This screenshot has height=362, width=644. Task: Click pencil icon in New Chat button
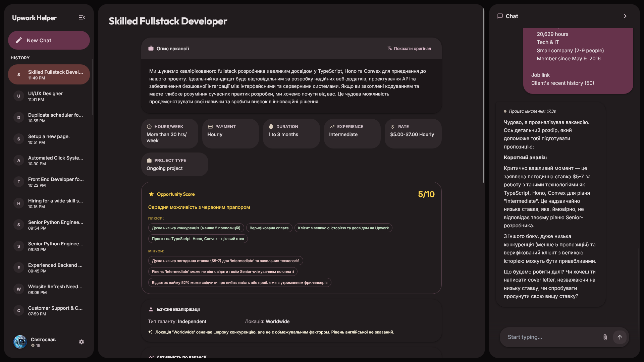click(19, 40)
